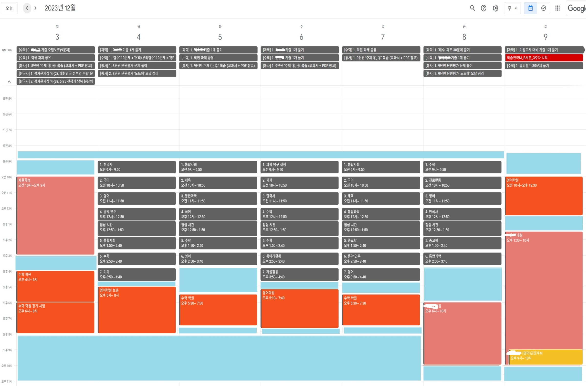Open Monday 4. 음악 연주 class
This screenshot has height=386, width=588.
click(x=137, y=215)
